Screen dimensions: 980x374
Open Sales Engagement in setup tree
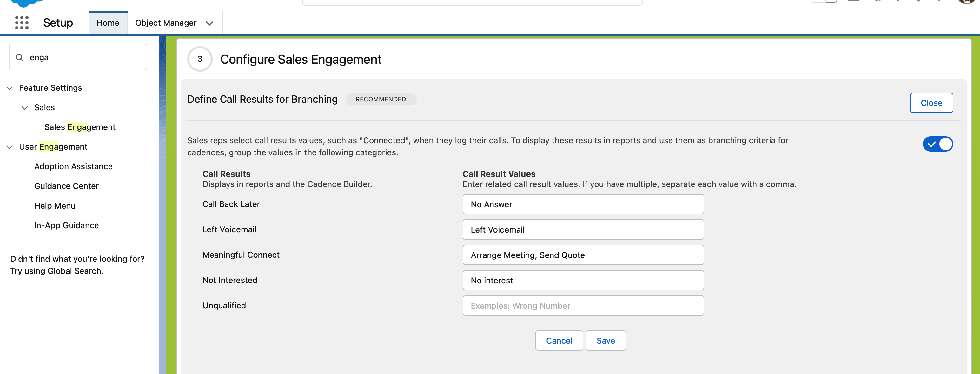80,127
